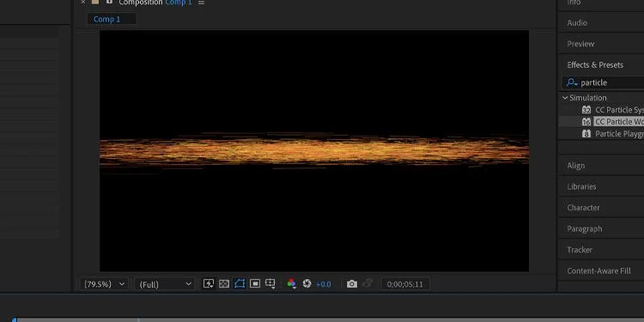This screenshot has height=322, width=644.
Task: Open the 79.5% magnification dropdown
Action: pyautogui.click(x=104, y=284)
